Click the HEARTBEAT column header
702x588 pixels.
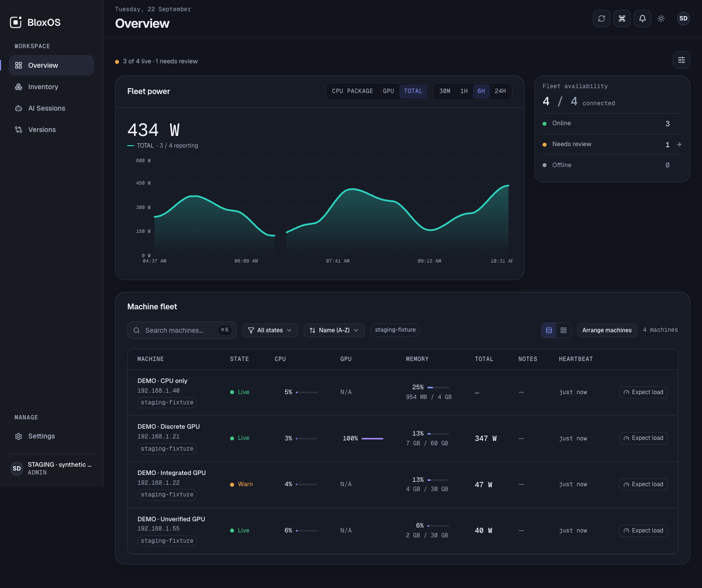[x=576, y=359]
